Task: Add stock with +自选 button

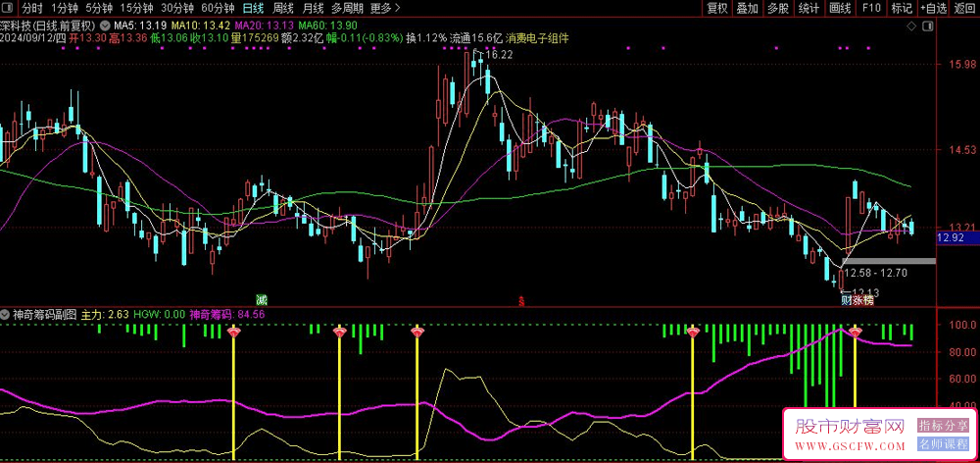Action: 933,8
